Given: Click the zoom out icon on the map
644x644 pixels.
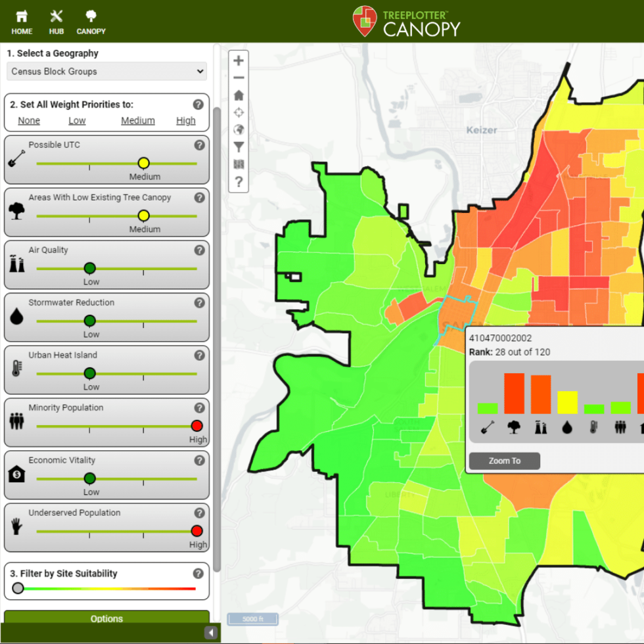Looking at the screenshot, I should pyautogui.click(x=239, y=78).
